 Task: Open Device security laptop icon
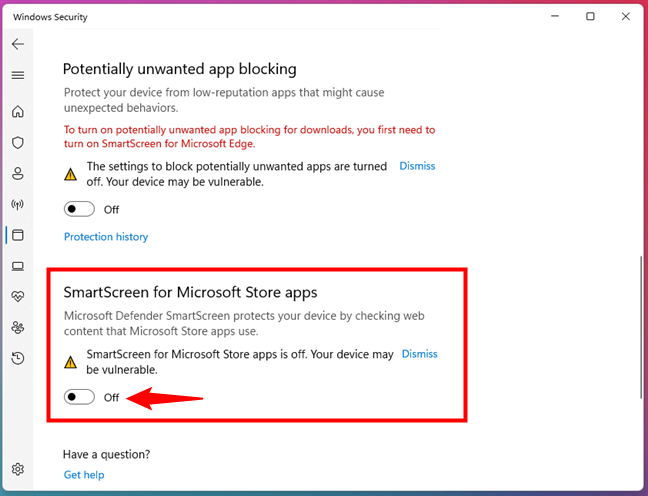18,266
